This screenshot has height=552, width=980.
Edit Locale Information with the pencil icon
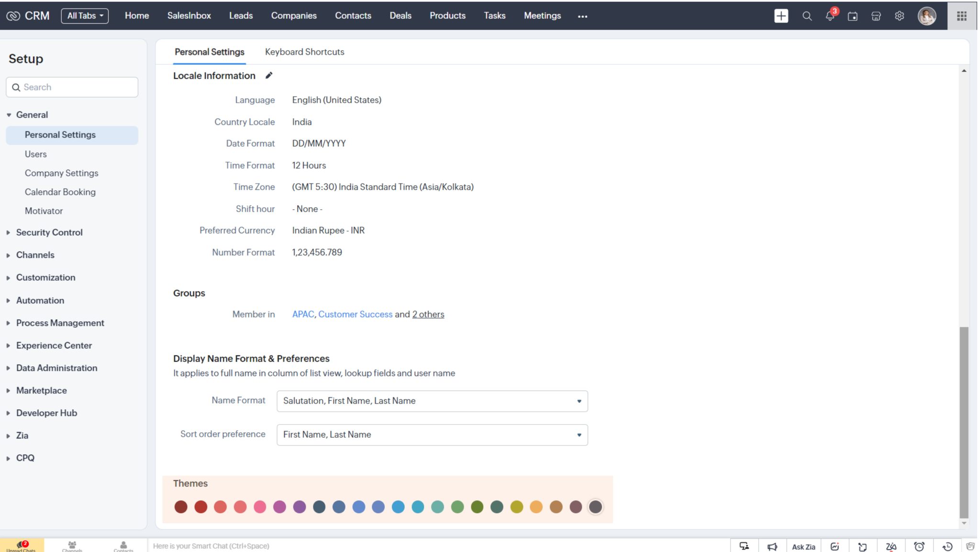(269, 75)
